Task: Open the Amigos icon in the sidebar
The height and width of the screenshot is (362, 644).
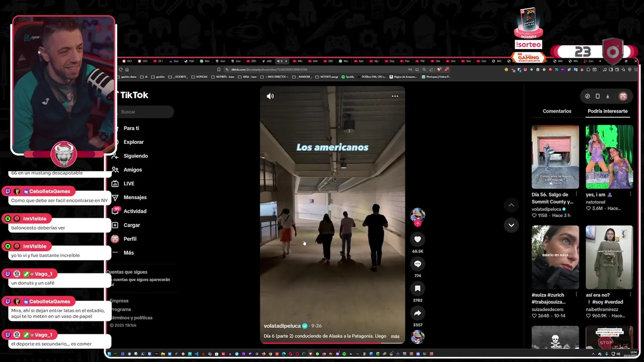Action: tap(115, 170)
